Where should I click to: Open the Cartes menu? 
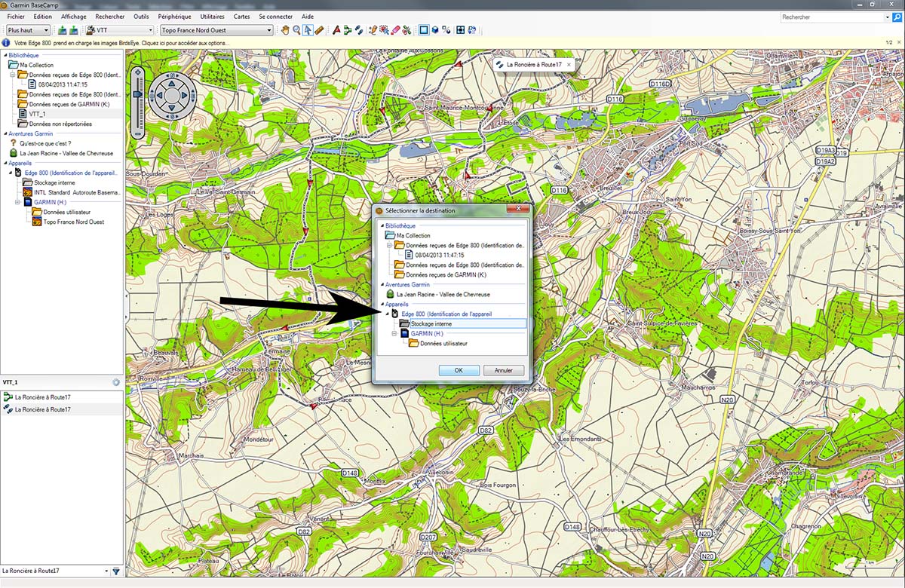coord(241,17)
